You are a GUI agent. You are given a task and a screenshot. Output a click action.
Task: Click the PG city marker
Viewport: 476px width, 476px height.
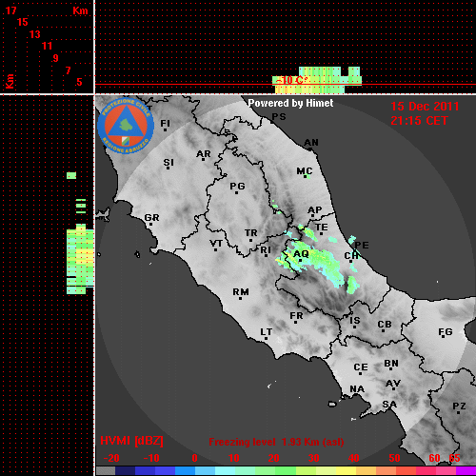[x=236, y=192]
